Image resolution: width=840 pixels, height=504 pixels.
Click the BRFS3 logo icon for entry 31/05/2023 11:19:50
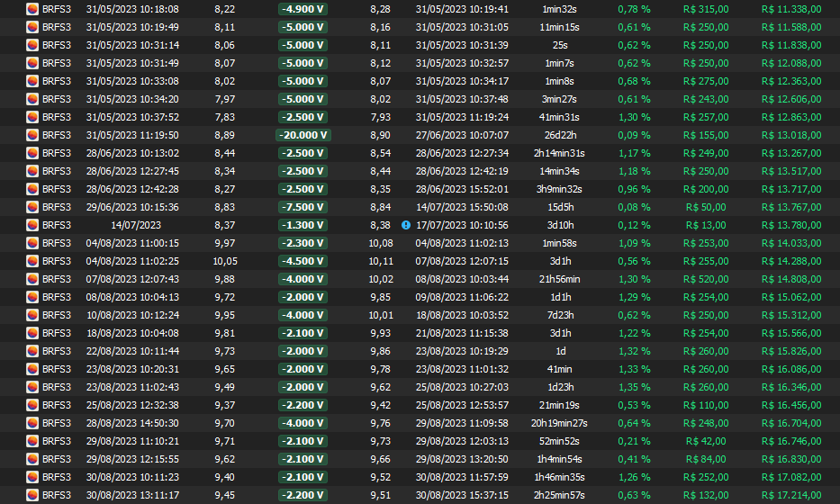click(x=32, y=135)
